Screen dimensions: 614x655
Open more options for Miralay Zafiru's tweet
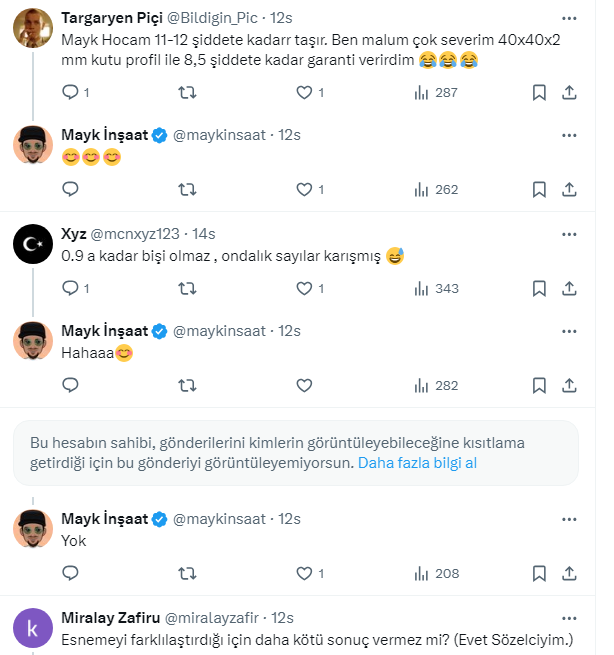[569, 617]
